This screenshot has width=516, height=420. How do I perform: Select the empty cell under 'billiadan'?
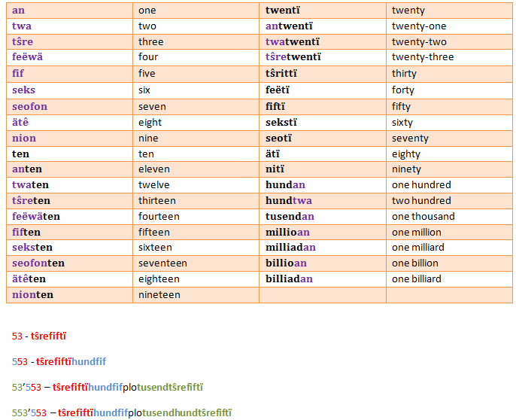pyautogui.click(x=322, y=295)
